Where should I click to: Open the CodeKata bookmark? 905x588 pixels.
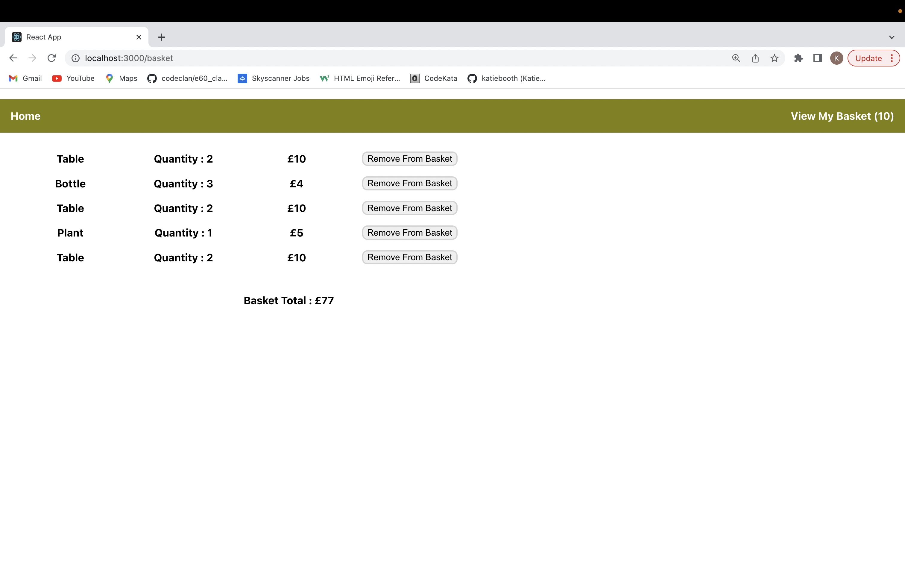[433, 78]
